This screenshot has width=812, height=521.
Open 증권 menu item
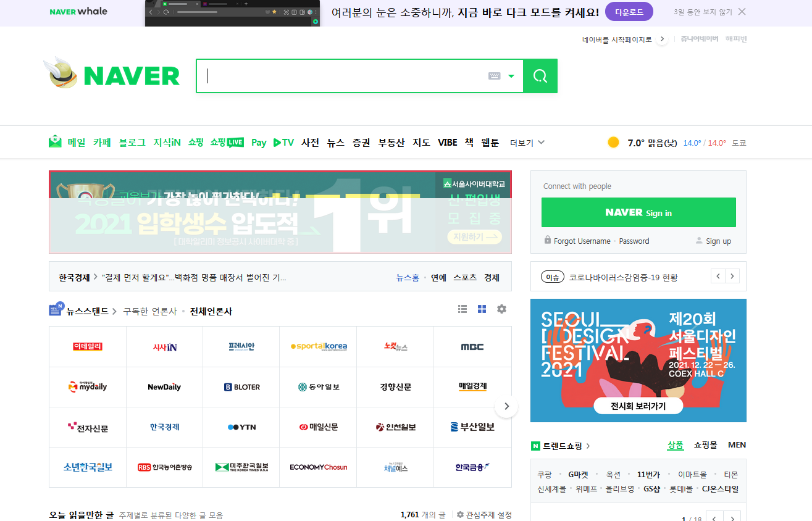tap(361, 143)
